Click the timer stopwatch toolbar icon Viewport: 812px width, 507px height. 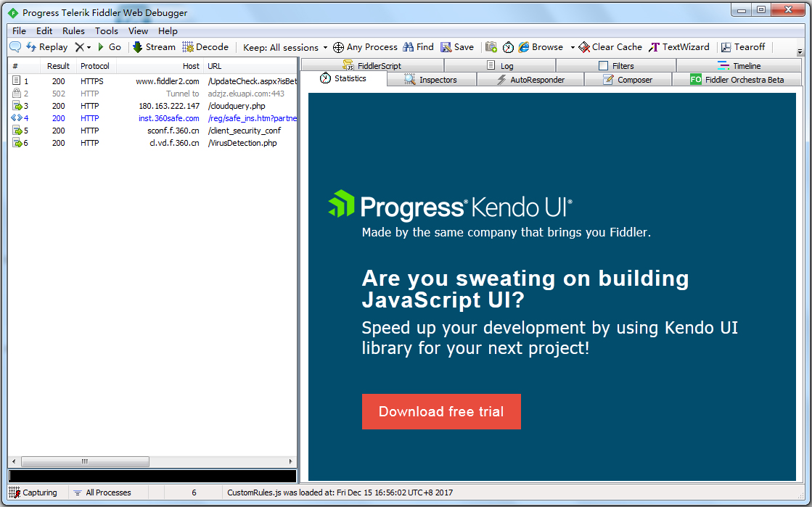pyautogui.click(x=508, y=47)
